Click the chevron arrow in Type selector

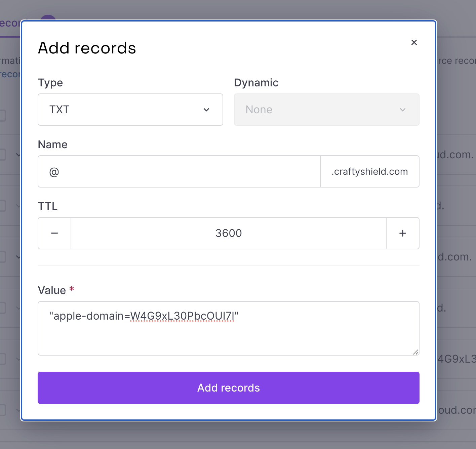[206, 110]
